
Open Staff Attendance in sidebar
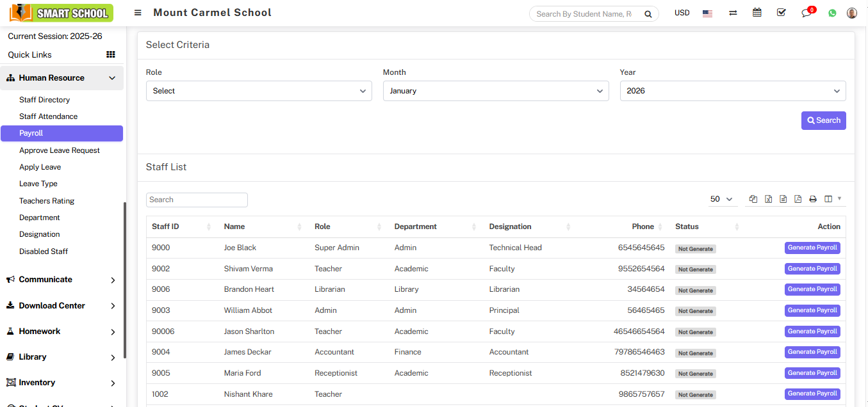[48, 116]
